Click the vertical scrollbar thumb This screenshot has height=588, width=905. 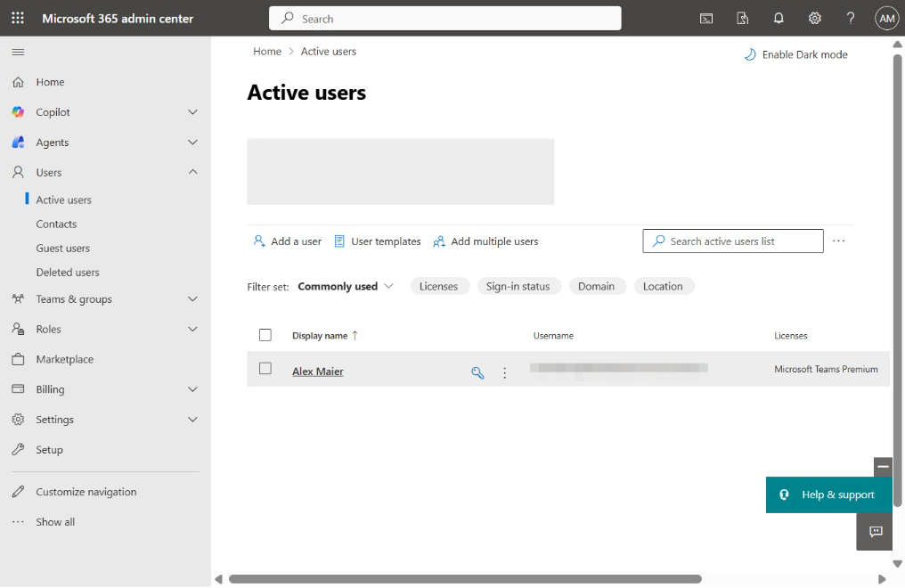pos(897,282)
